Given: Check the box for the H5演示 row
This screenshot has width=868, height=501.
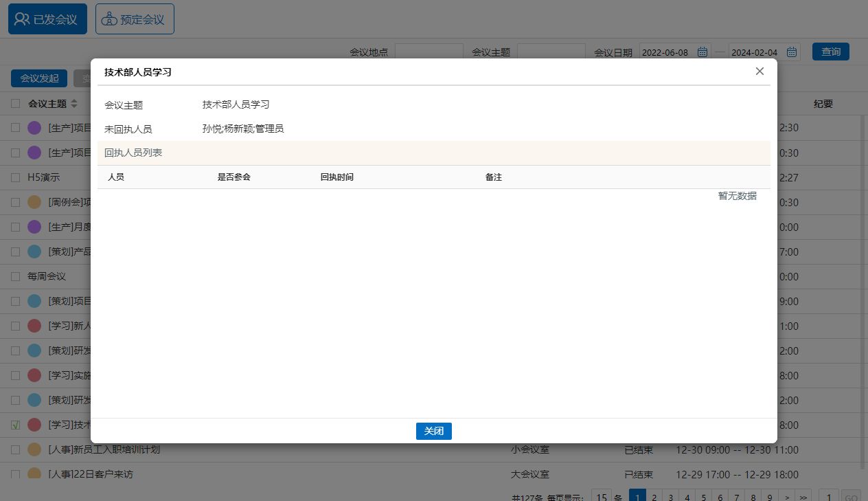Looking at the screenshot, I should 15,177.
